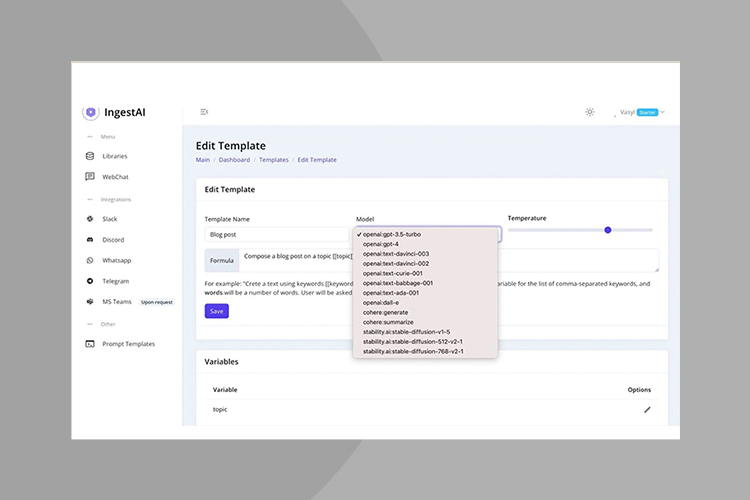Click the Telegram logo icon
Screen dimensions: 750x500
[x=90, y=281]
